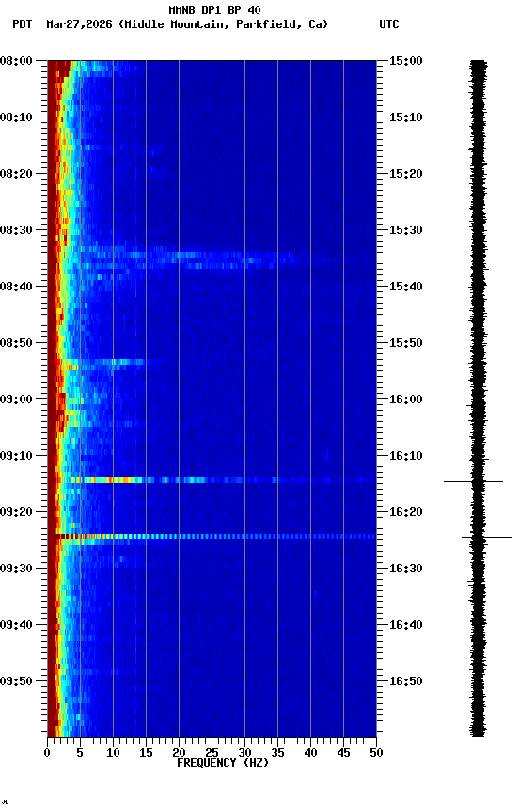519x812 pixels.
Task: Click the 15:40 UTC time label
Action: click(x=406, y=287)
